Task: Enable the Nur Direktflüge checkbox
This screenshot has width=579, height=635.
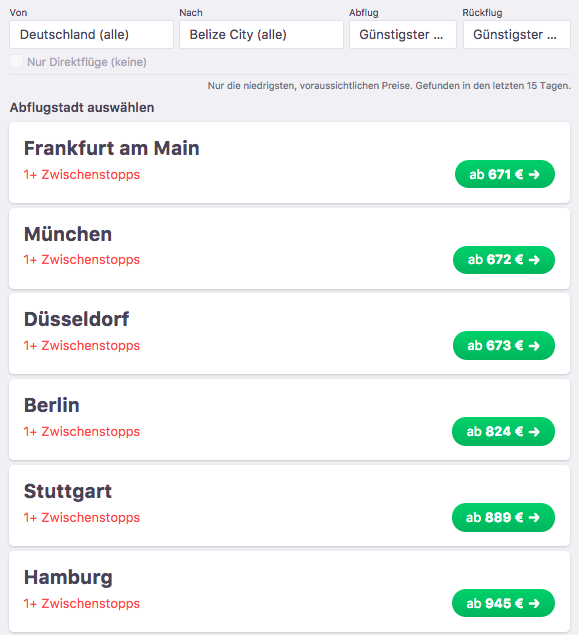Action: pos(16,61)
